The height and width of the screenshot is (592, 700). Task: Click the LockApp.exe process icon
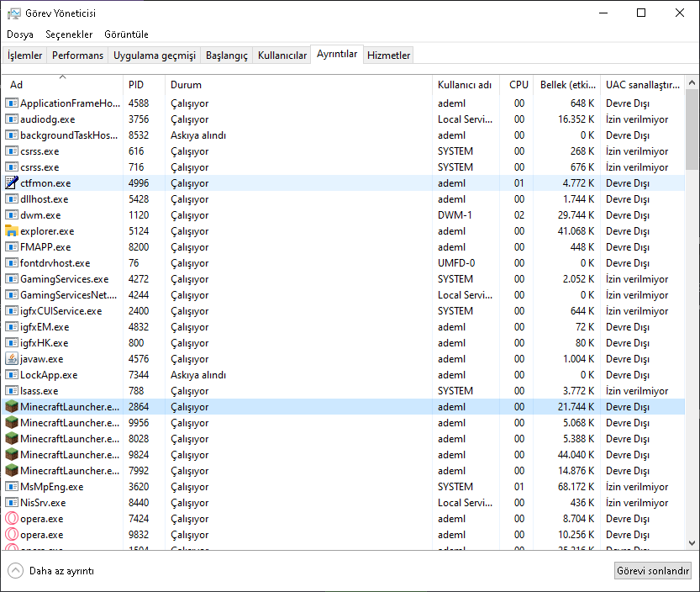tap(12, 375)
